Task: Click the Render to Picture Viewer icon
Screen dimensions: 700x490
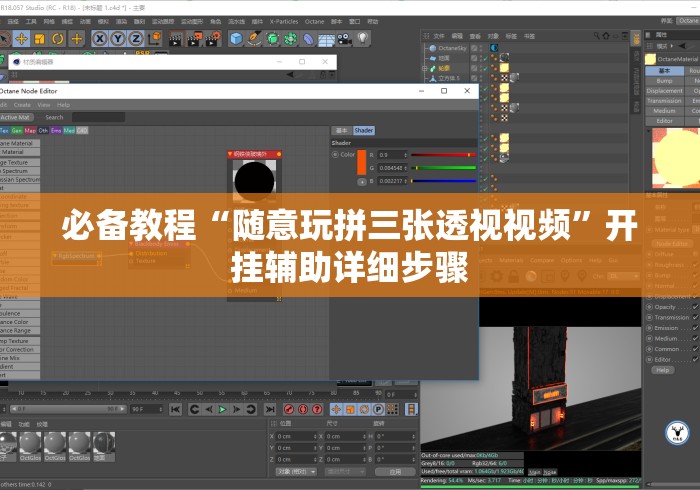Action: point(195,39)
